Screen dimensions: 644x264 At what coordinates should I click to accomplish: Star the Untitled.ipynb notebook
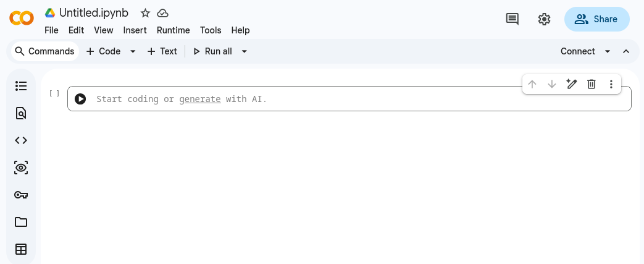145,13
